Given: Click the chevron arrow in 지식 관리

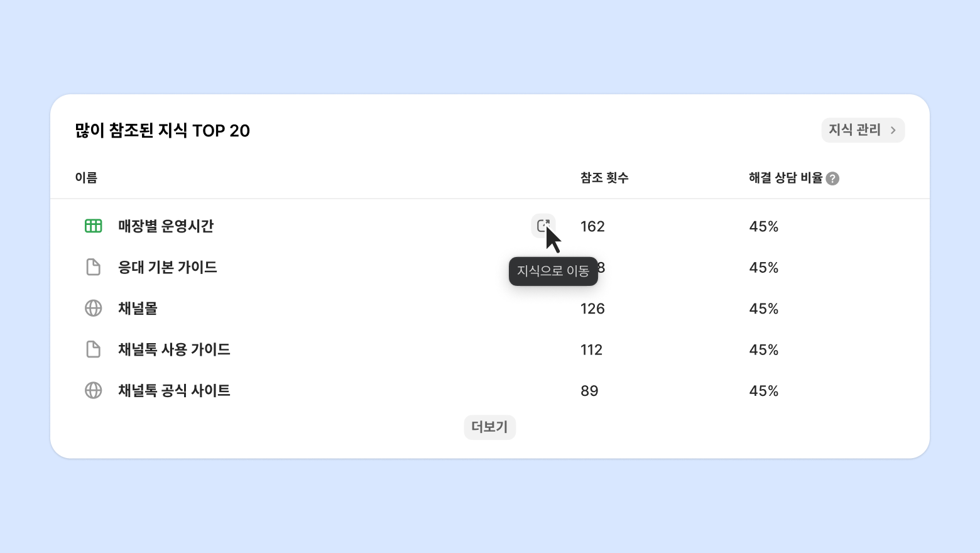Looking at the screenshot, I should pyautogui.click(x=893, y=130).
